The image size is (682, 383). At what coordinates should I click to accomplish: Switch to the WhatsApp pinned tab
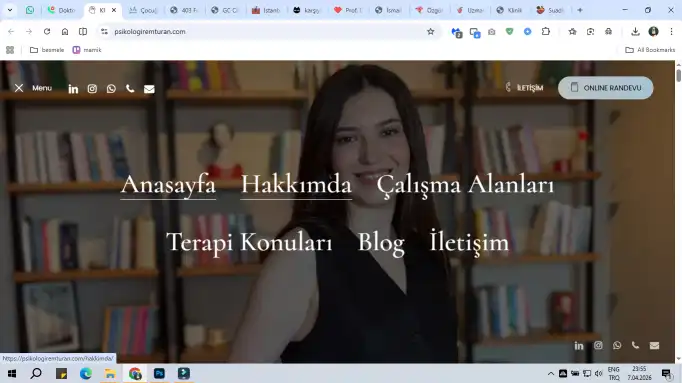pyautogui.click(x=30, y=10)
